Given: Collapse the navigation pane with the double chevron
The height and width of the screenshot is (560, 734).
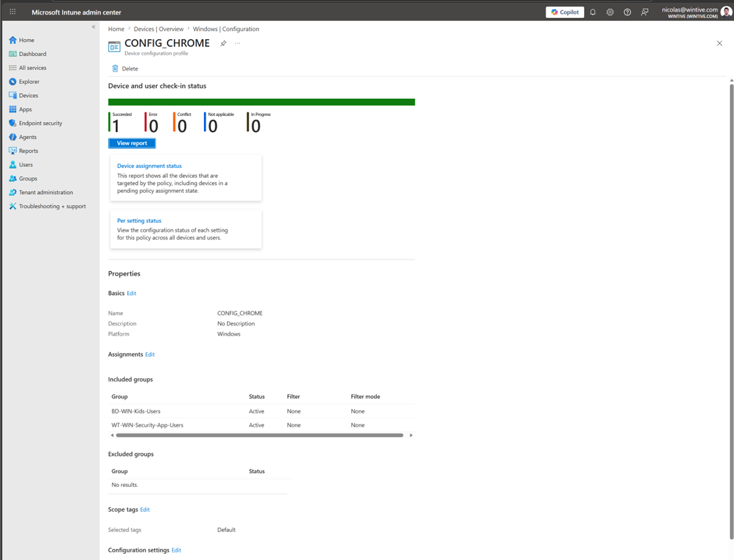Looking at the screenshot, I should 94,27.
